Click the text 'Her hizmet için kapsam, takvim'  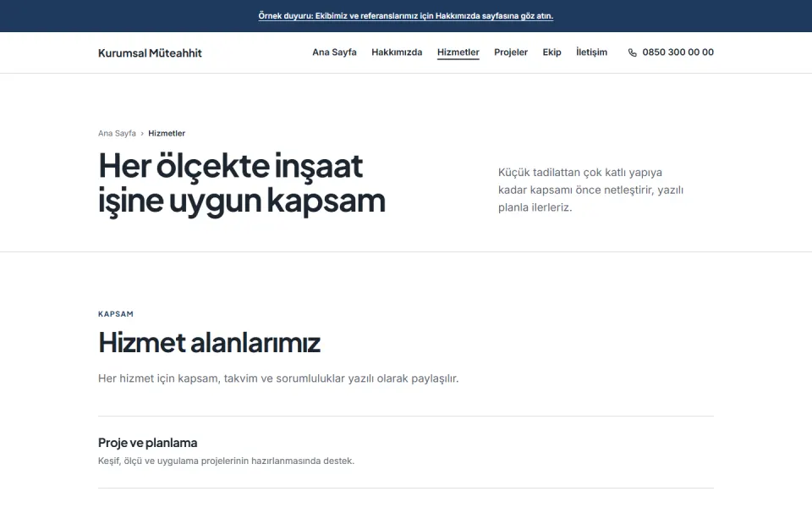(278, 378)
